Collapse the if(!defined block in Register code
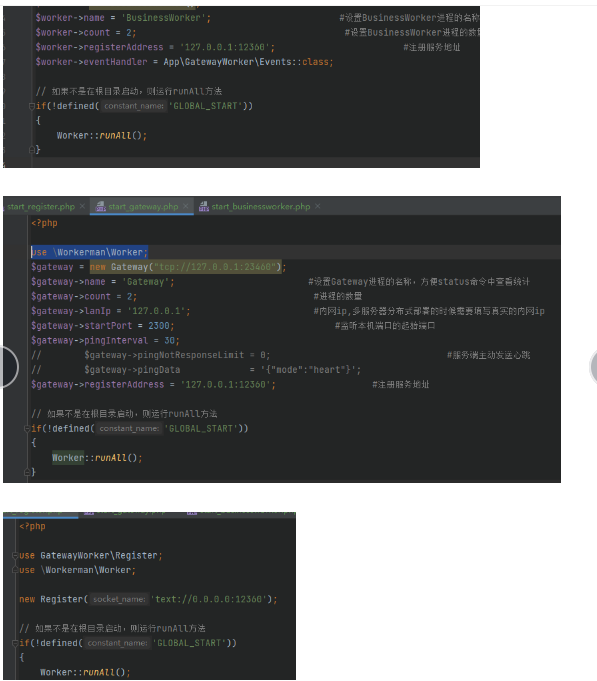The width and height of the screenshot is (597, 681). click(15, 643)
